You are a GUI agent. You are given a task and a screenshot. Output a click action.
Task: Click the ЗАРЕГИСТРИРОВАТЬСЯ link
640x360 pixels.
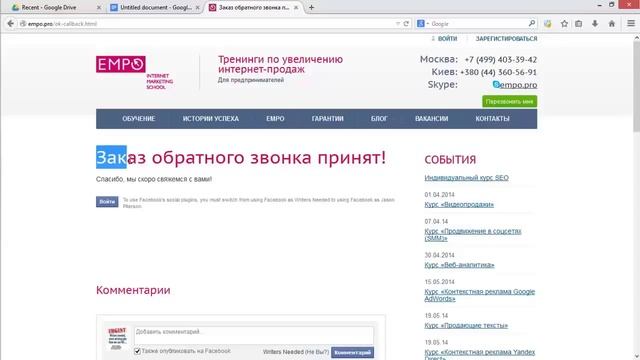[506, 39]
